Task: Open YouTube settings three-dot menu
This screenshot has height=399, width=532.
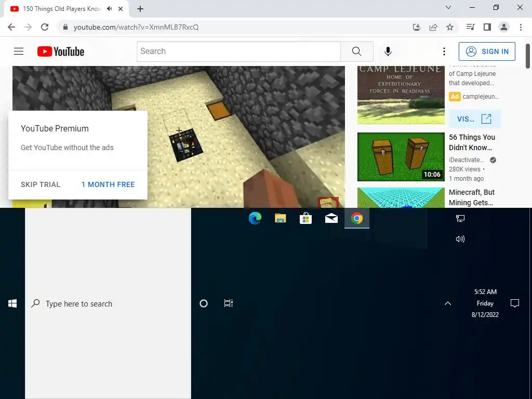Action: tap(444, 51)
